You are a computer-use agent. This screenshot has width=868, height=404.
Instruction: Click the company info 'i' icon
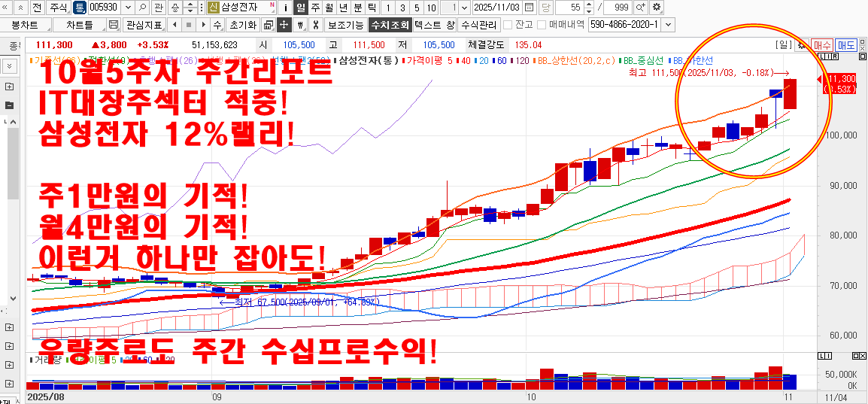click(286, 8)
